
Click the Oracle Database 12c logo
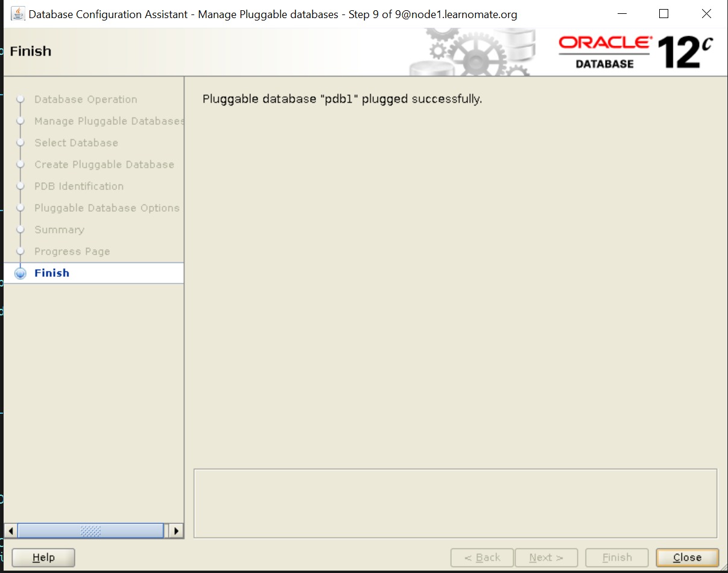[x=635, y=52]
